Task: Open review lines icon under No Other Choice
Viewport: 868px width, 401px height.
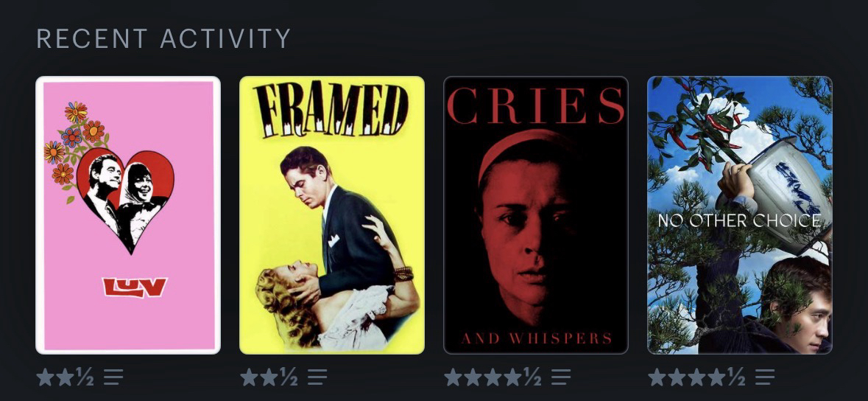Action: coord(764,377)
